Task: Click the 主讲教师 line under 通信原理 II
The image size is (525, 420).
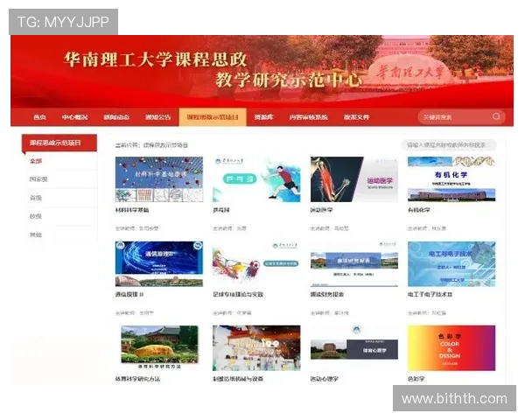Action: point(135,313)
